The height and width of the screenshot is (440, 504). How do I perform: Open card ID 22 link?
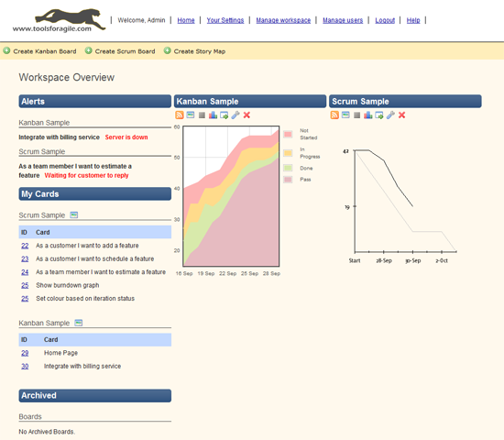pyautogui.click(x=25, y=246)
